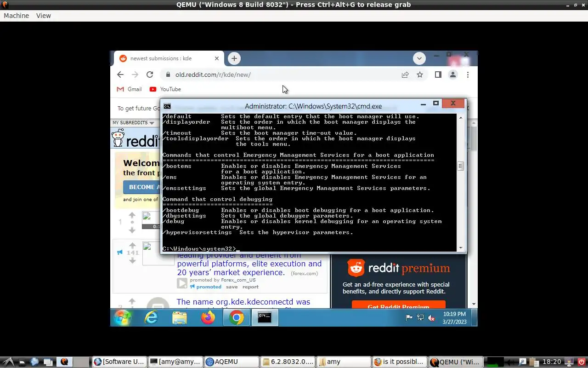Image resolution: width=588 pixels, height=368 pixels.
Task: Switch to Chrome via Windows taskbar icon
Action: click(x=237, y=317)
